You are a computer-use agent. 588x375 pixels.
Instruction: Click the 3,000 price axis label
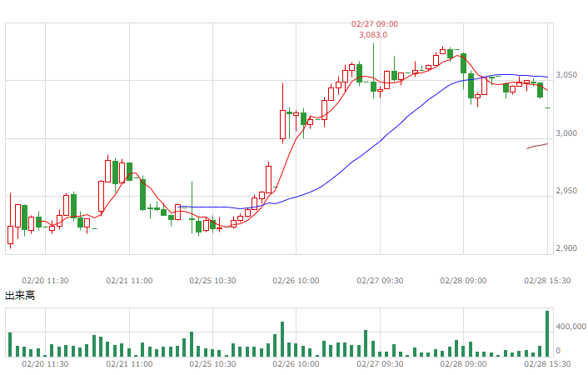[566, 133]
